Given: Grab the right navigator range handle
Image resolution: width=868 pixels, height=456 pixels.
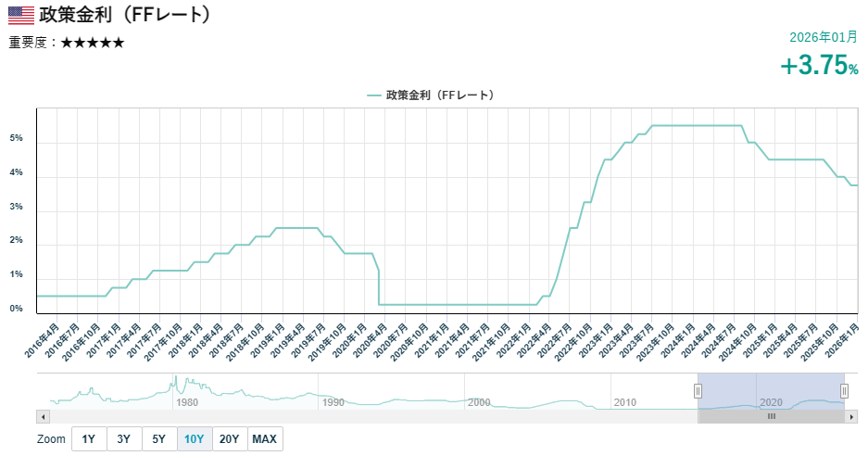Looking at the screenshot, I should pos(844,391).
